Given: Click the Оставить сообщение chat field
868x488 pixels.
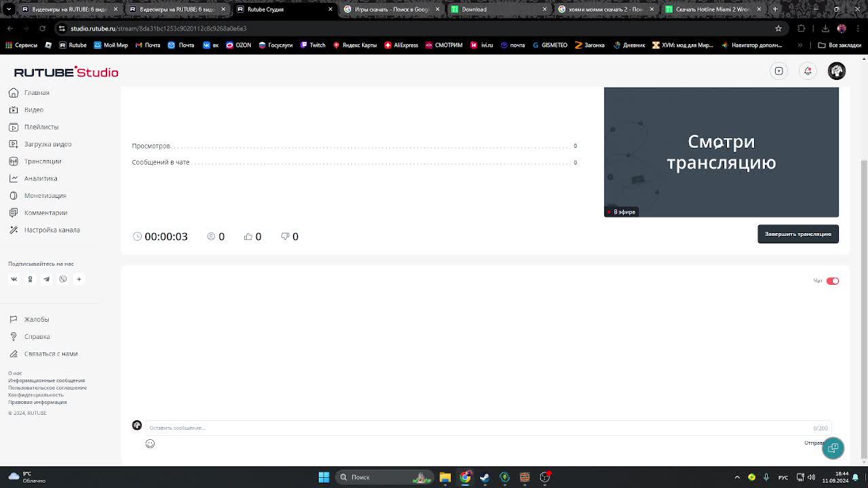Looking at the screenshot, I should click(488, 428).
